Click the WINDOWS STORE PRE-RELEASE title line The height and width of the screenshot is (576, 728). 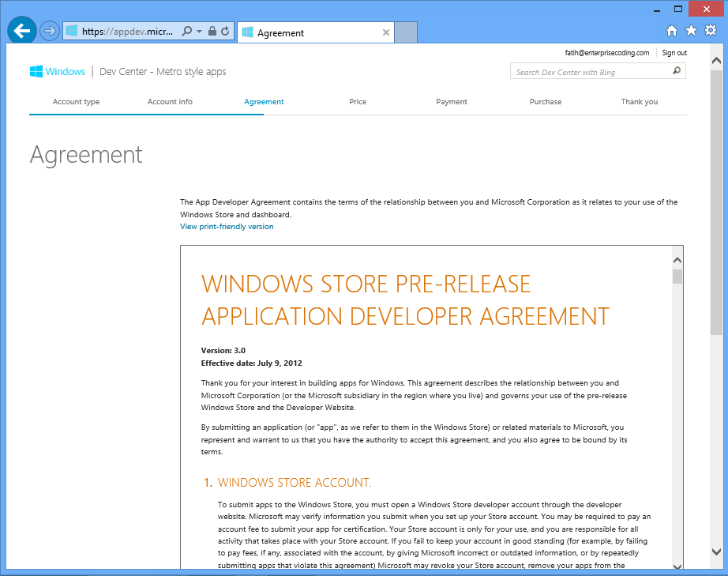pyautogui.click(x=366, y=284)
